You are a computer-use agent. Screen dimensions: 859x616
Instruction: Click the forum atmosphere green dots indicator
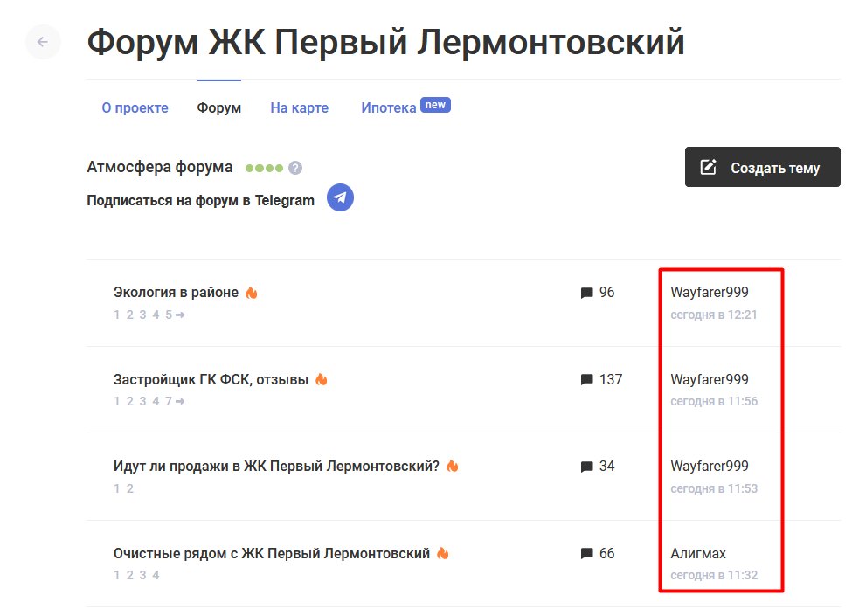pyautogui.click(x=264, y=168)
